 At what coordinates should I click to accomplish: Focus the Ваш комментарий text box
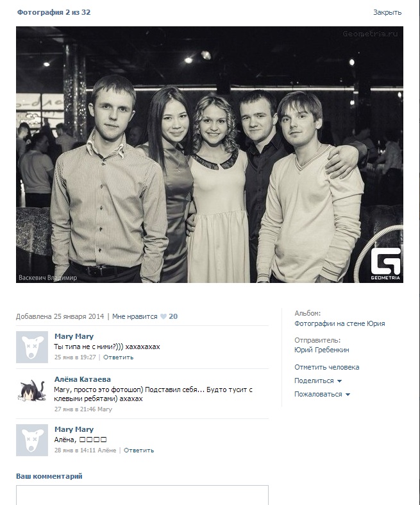click(x=142, y=495)
